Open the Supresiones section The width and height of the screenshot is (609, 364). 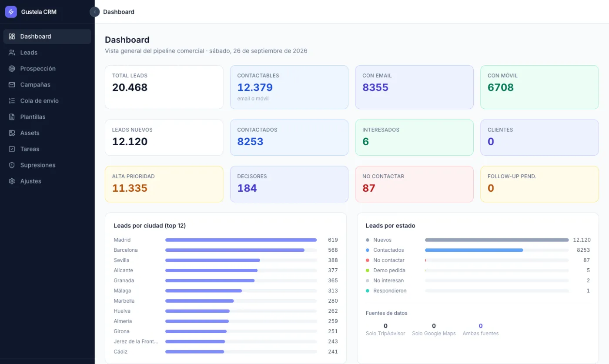pos(47,165)
